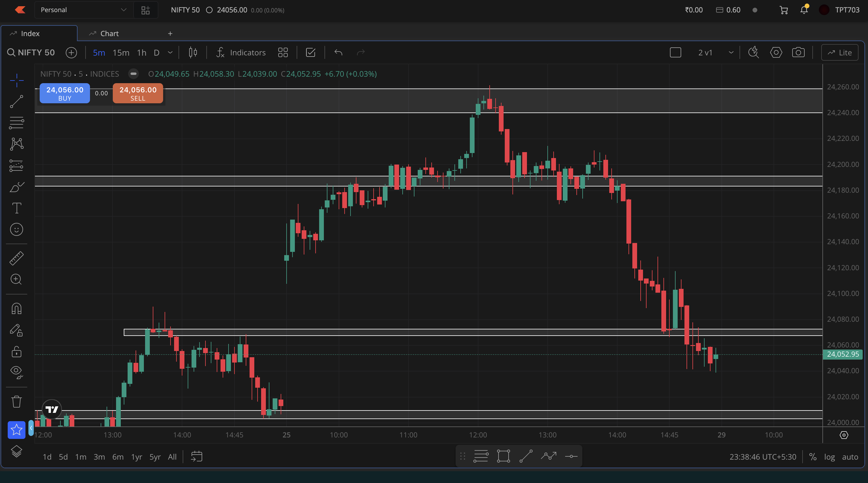The image size is (868, 483).
Task: Add a new tab with plus
Action: pyautogui.click(x=170, y=33)
